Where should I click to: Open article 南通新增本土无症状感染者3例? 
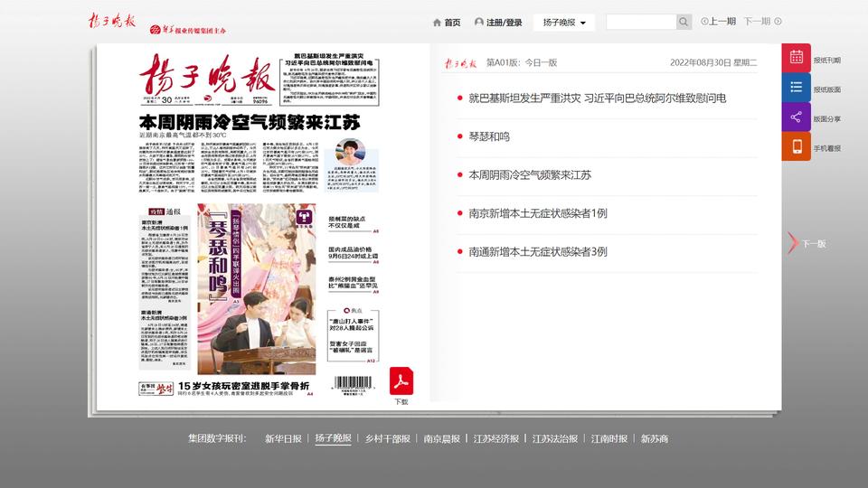coord(537,252)
